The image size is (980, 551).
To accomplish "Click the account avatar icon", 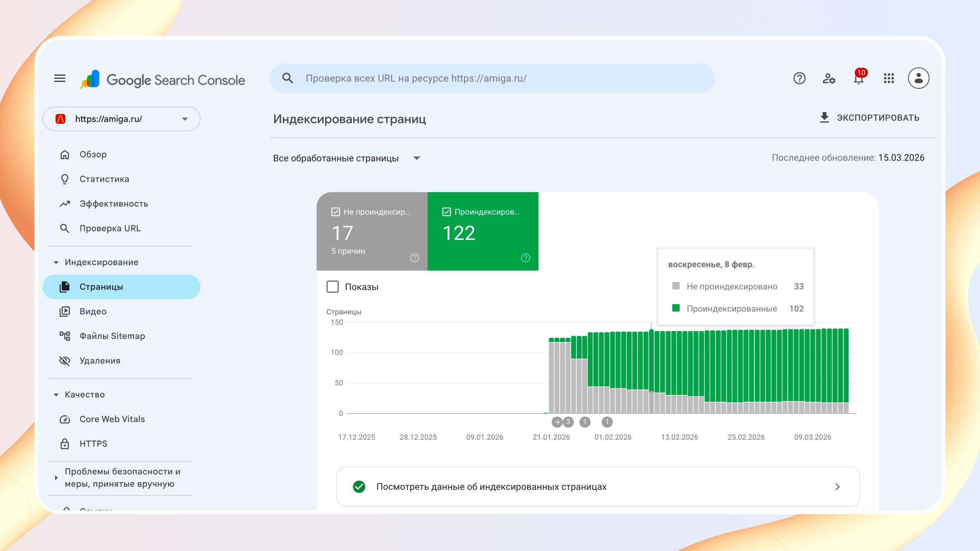I will coord(918,78).
